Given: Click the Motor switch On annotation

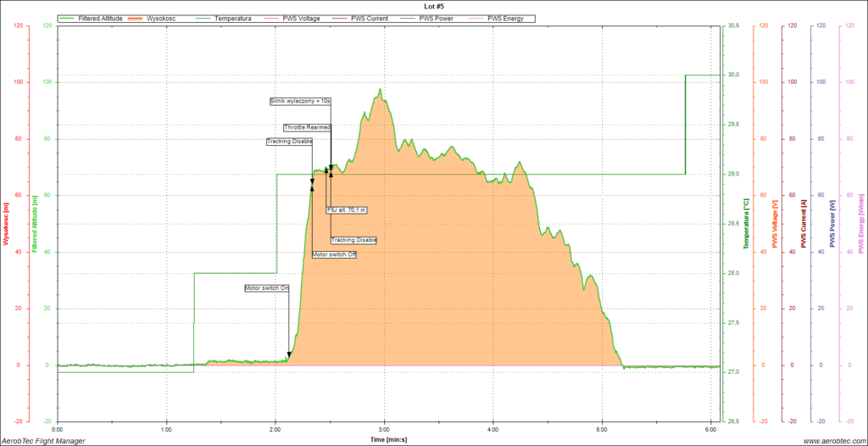Looking at the screenshot, I should 267,288.
